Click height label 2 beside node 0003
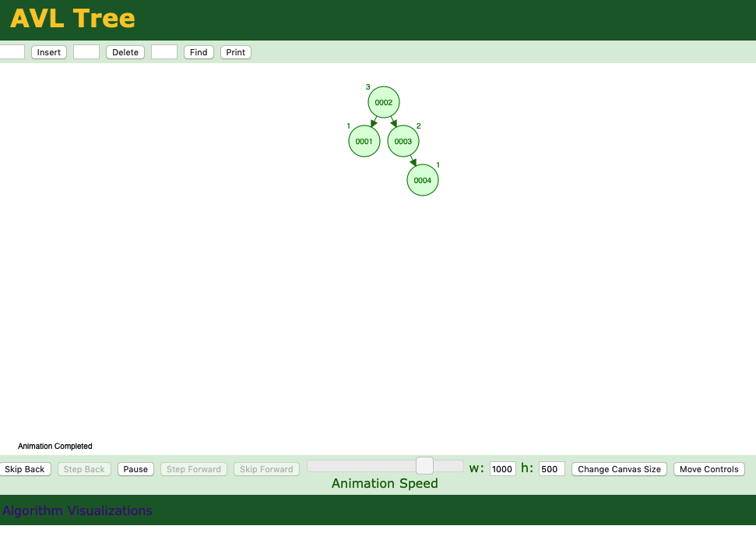This screenshot has width=756, height=533. pyautogui.click(x=419, y=126)
